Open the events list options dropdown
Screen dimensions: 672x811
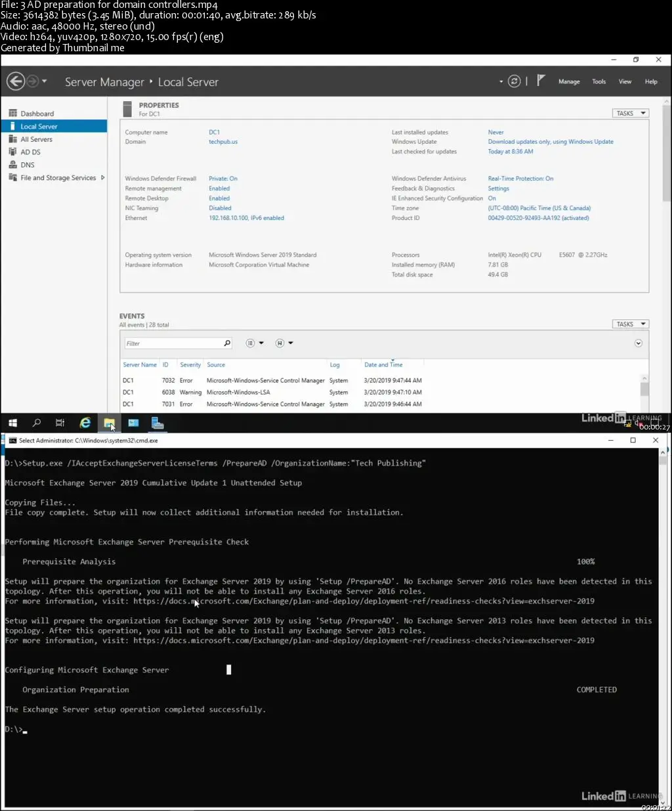(x=255, y=343)
